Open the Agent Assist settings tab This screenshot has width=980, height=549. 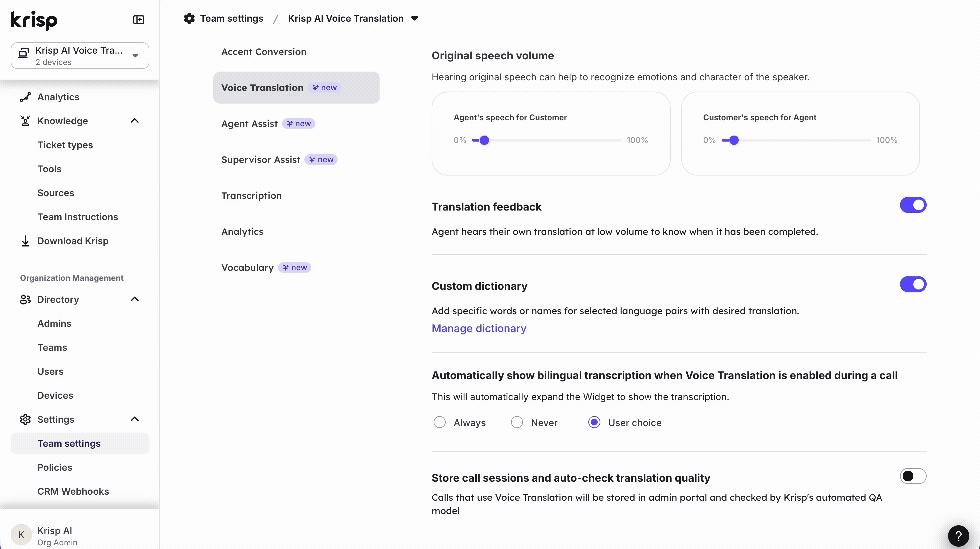tap(250, 124)
